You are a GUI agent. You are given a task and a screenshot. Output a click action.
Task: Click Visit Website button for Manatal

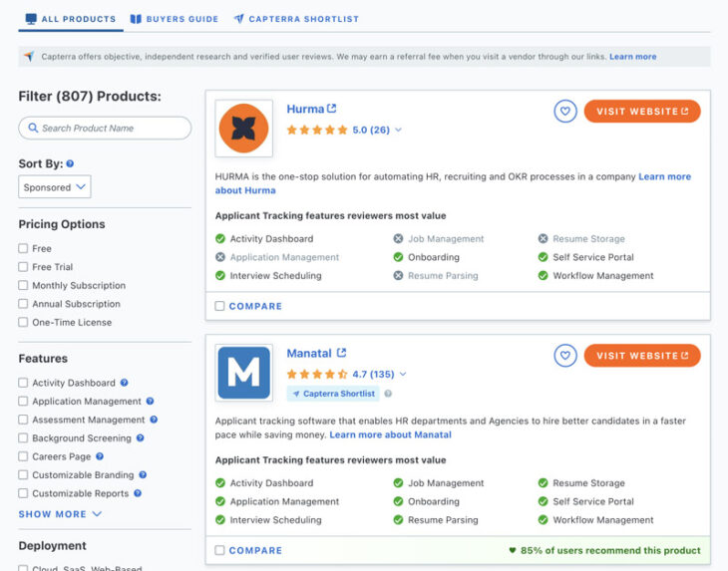pos(642,356)
